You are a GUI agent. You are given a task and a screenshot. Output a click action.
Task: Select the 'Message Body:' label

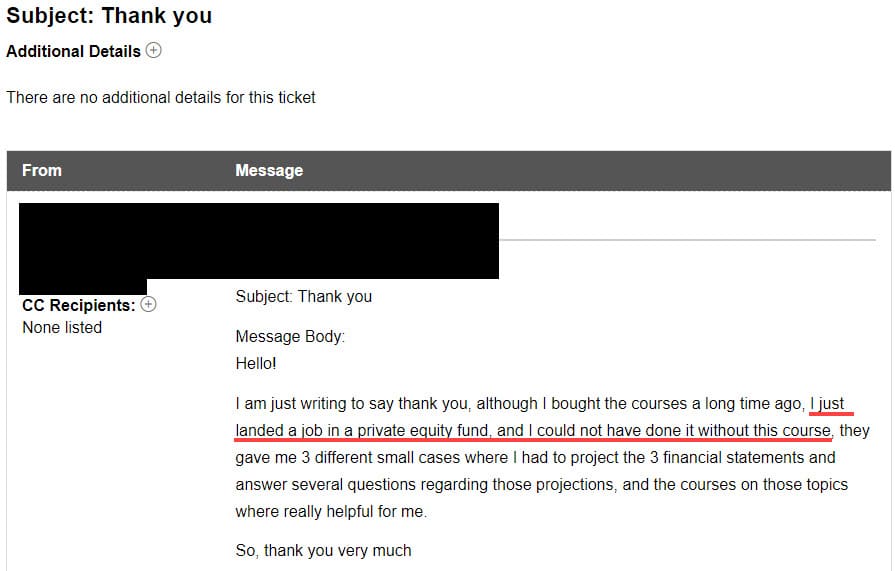point(290,337)
